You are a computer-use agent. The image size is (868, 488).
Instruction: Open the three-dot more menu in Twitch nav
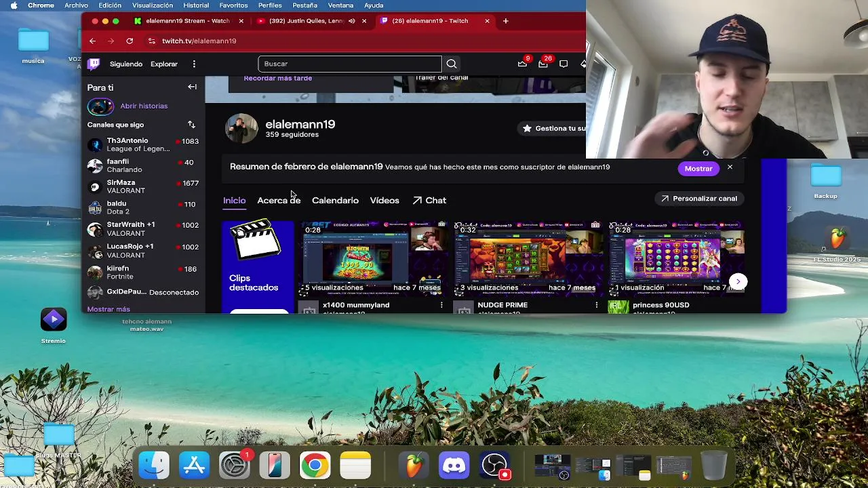click(x=194, y=64)
